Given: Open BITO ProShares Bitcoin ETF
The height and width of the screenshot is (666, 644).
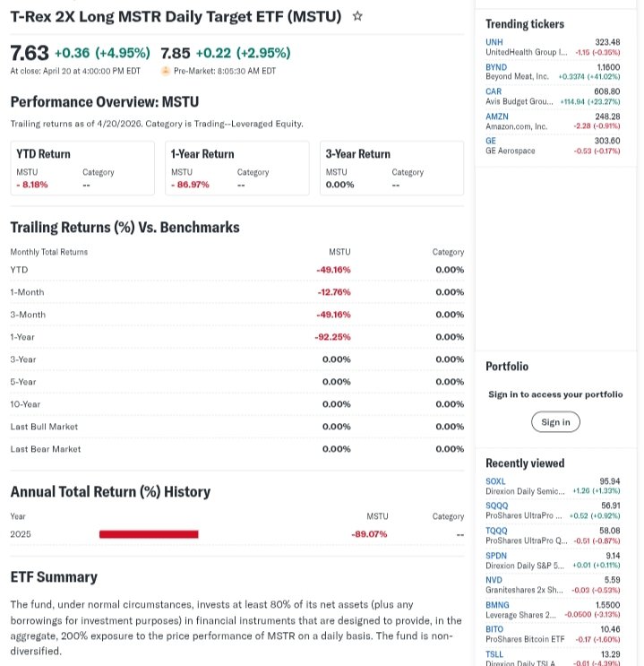Looking at the screenshot, I should click(494, 630).
